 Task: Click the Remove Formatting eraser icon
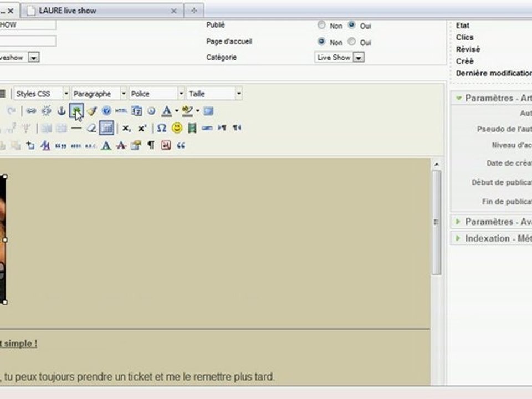pos(91,128)
